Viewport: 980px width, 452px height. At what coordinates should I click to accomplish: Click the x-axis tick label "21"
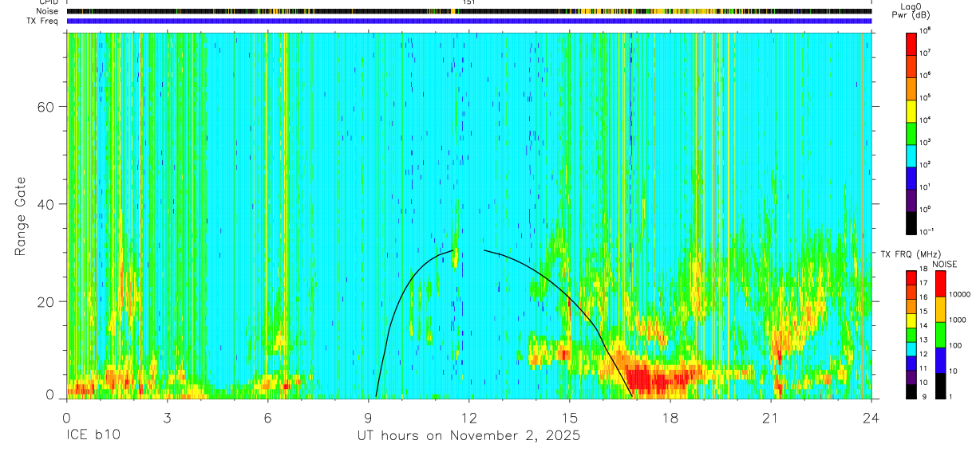coord(771,418)
